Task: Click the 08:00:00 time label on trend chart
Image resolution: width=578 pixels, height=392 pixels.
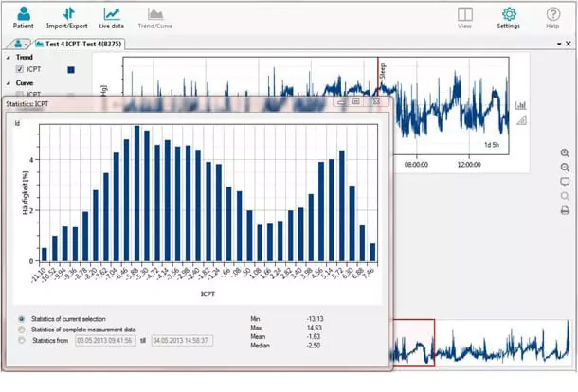Action: coord(416,165)
